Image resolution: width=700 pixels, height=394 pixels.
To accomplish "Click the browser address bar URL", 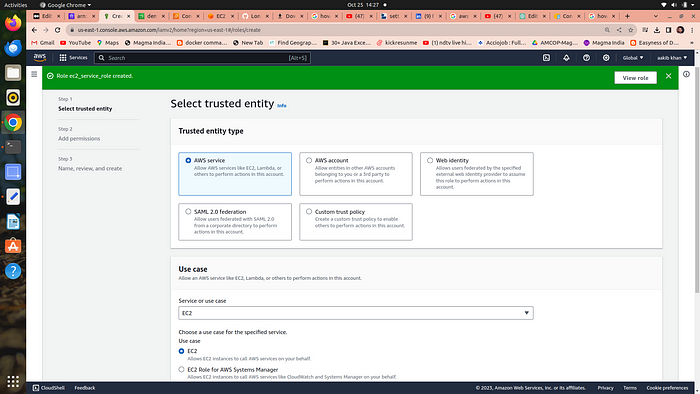I will (169, 30).
